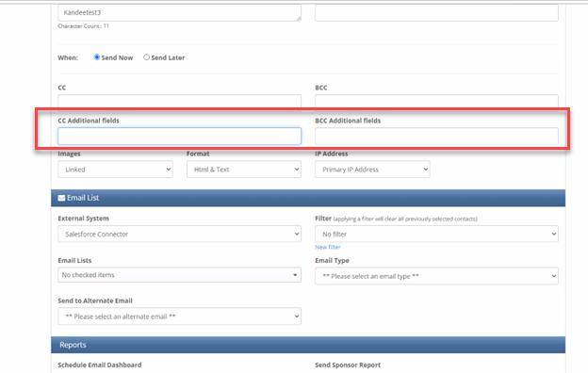Image resolution: width=588 pixels, height=373 pixels.
Task: Open the External System Salesforce Connector dropdown
Action: pos(179,234)
